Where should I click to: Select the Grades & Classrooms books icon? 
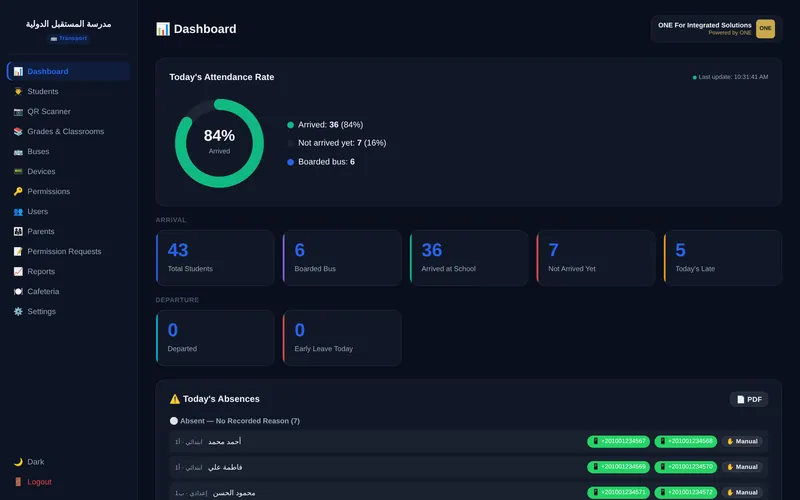click(x=18, y=131)
